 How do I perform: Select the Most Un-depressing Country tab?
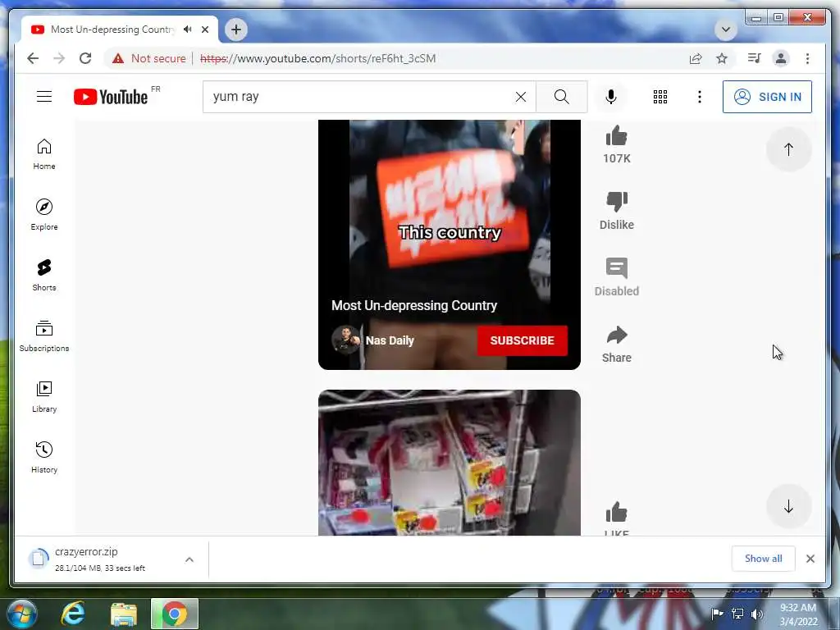pyautogui.click(x=112, y=30)
